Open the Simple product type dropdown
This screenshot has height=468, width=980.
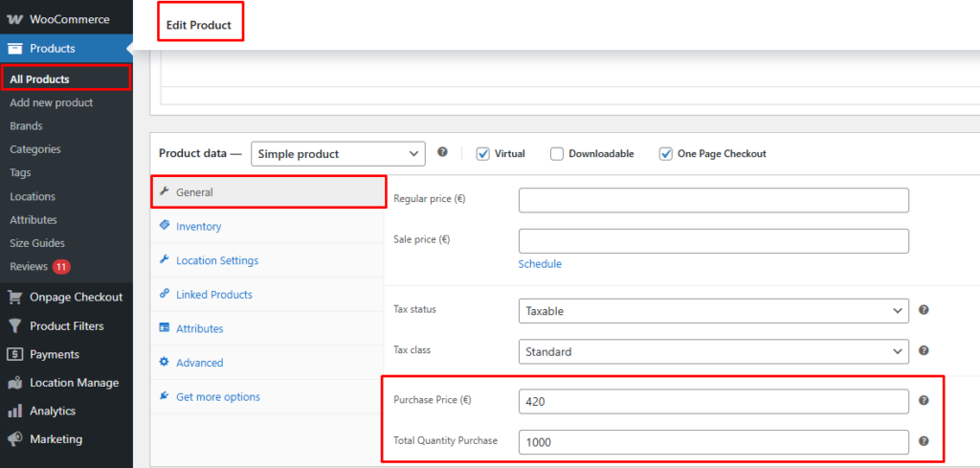[338, 153]
